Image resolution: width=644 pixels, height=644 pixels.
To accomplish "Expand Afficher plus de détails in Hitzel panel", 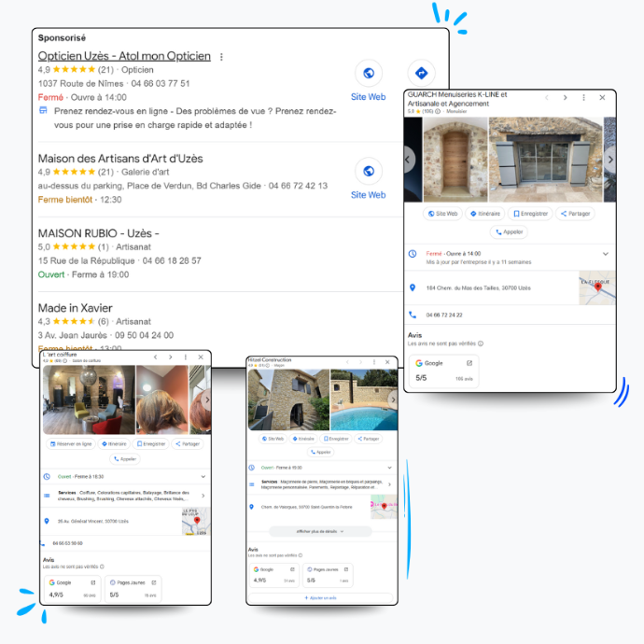I will tap(320, 531).
